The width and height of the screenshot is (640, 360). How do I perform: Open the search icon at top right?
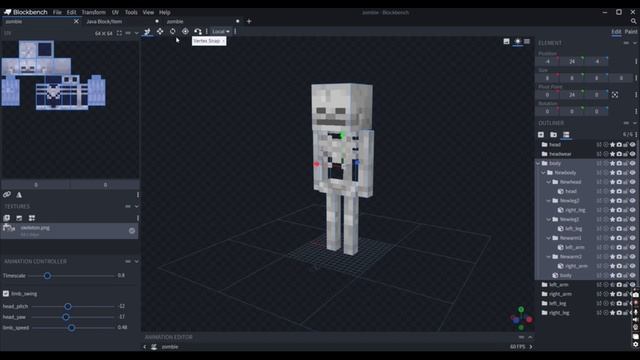tap(633, 21)
